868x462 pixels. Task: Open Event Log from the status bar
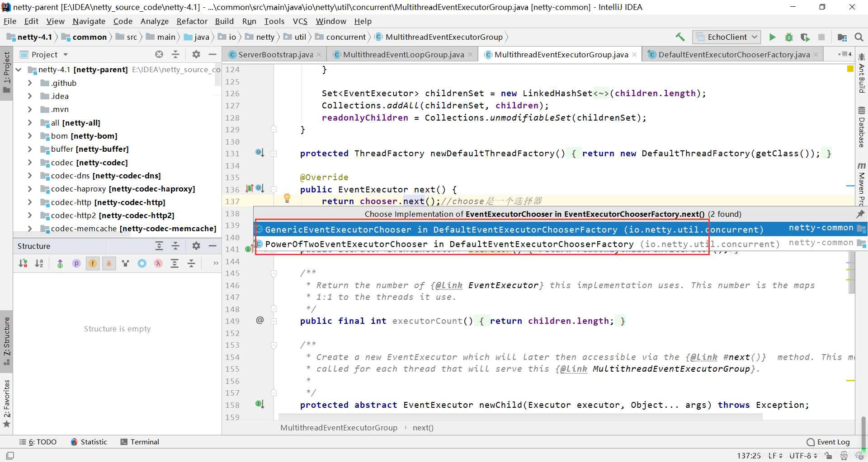(x=828, y=442)
